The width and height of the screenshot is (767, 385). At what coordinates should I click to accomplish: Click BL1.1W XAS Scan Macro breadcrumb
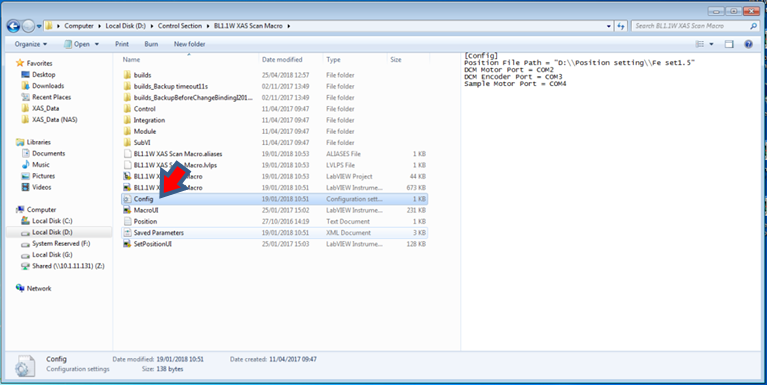tap(248, 26)
